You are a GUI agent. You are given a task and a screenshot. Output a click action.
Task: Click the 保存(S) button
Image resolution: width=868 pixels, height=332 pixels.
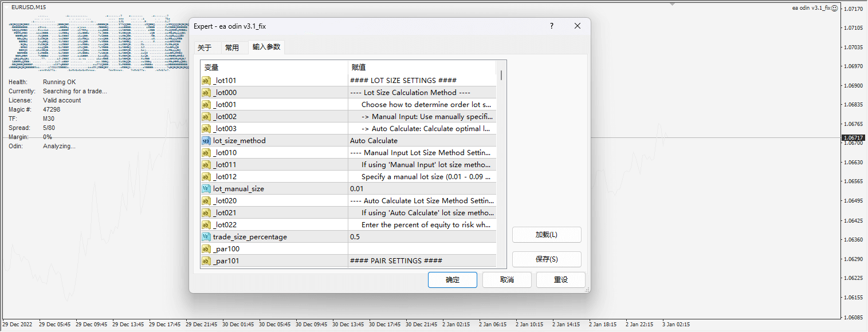[546, 259]
